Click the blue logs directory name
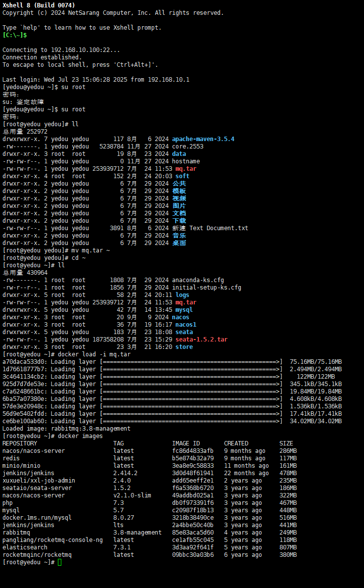 [182, 295]
